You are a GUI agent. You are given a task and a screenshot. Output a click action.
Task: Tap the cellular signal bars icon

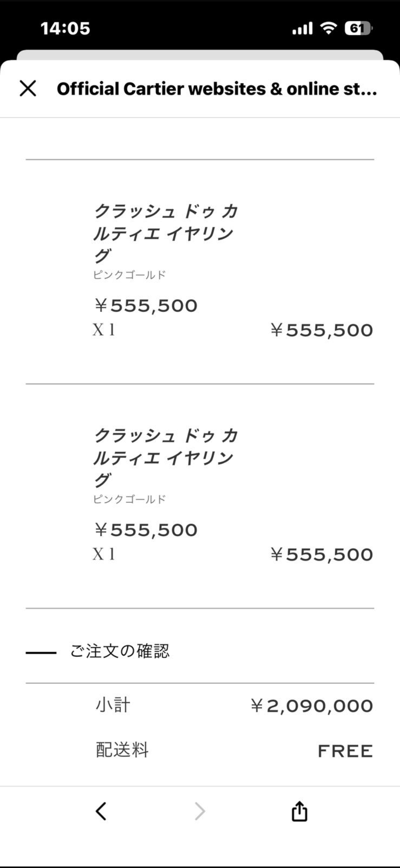click(x=302, y=28)
